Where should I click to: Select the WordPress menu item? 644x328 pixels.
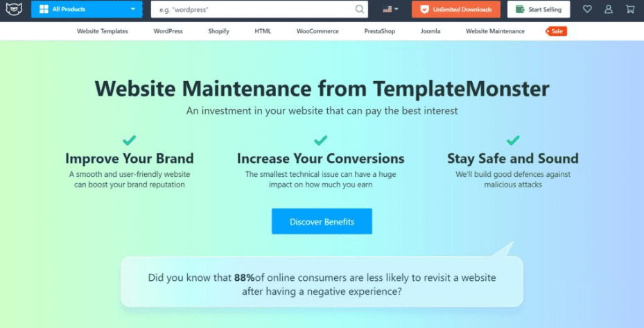click(x=168, y=31)
